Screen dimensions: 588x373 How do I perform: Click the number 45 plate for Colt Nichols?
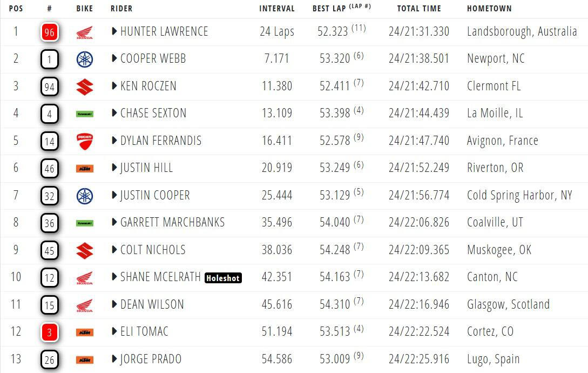tap(50, 250)
